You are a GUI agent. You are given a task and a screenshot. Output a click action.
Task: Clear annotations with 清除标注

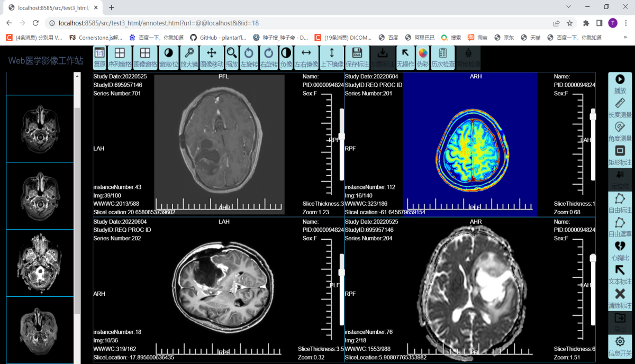620,299
